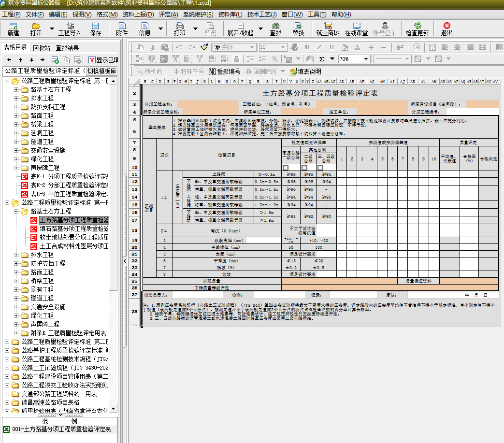Click the 分项工程名称 orange input cell

coord(208,104)
